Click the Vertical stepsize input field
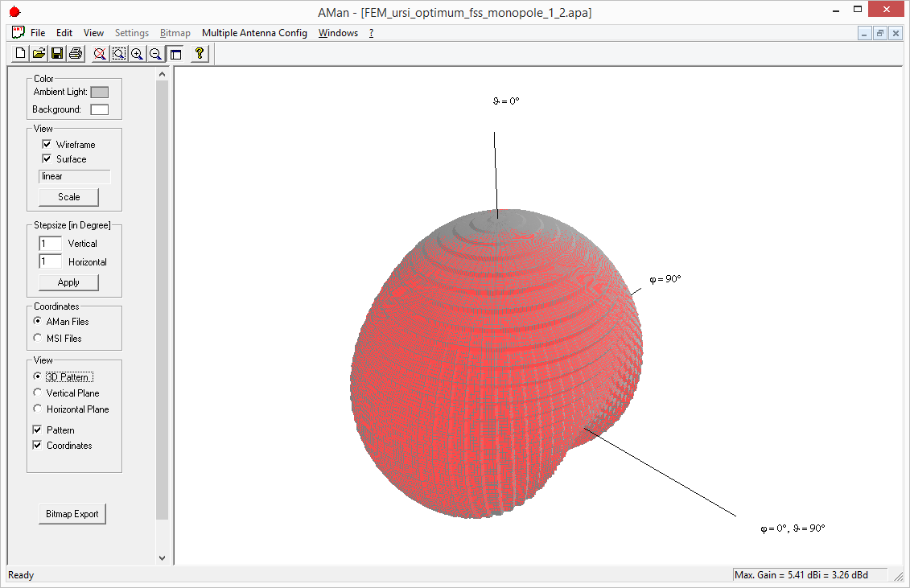This screenshot has height=588, width=910. coord(50,244)
